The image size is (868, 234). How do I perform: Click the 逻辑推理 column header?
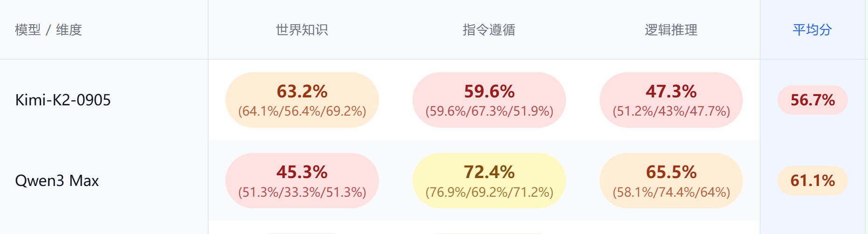pyautogui.click(x=671, y=30)
